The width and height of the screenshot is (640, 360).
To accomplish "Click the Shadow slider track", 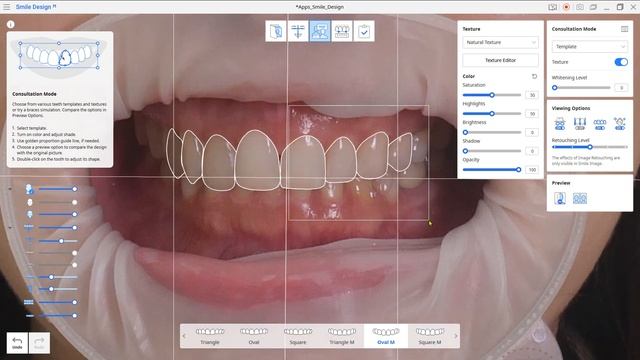I will pyautogui.click(x=492, y=151).
